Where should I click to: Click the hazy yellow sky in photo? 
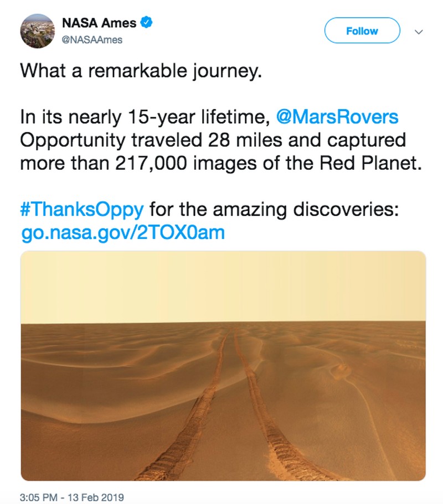pyautogui.click(x=223, y=286)
